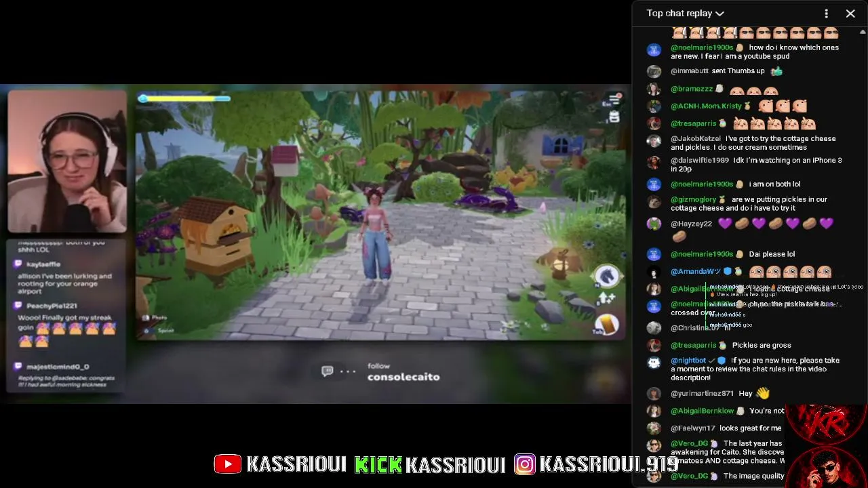Click the @daiswiftie1989 username link

(x=700, y=161)
